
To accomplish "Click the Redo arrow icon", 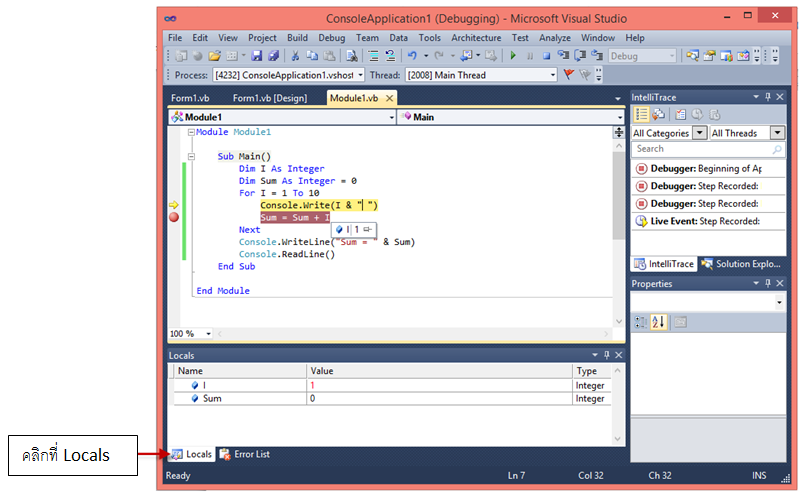I will point(439,55).
